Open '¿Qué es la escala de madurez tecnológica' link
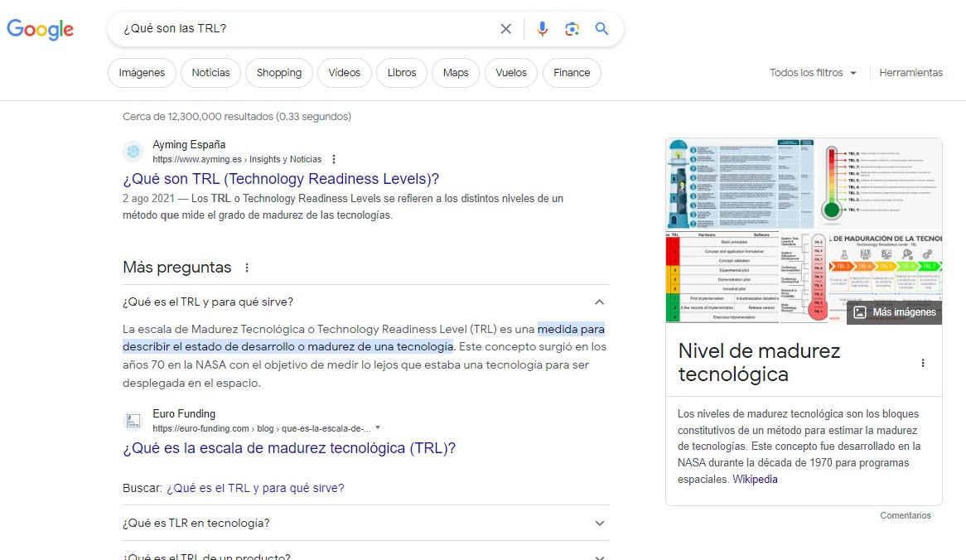966x560 pixels. tap(289, 448)
